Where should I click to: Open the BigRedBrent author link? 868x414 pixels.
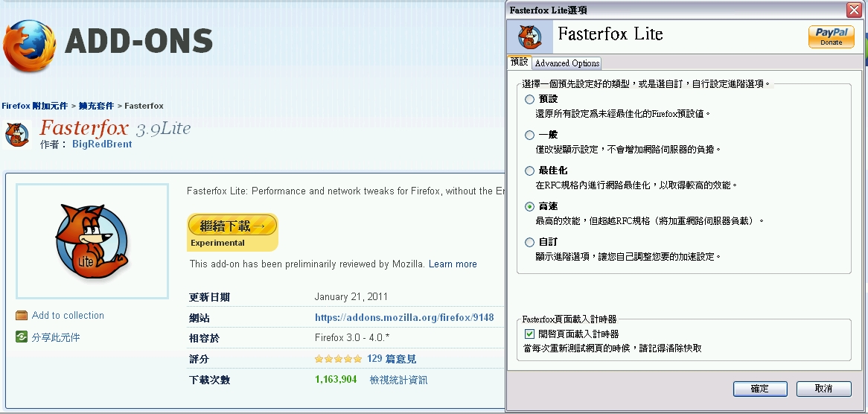102,144
